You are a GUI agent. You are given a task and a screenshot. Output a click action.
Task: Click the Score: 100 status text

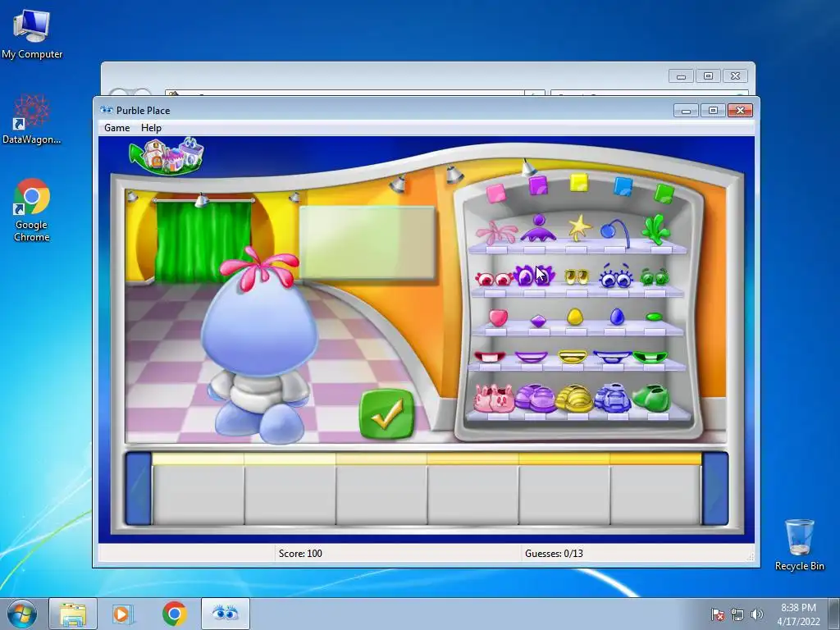click(x=300, y=554)
